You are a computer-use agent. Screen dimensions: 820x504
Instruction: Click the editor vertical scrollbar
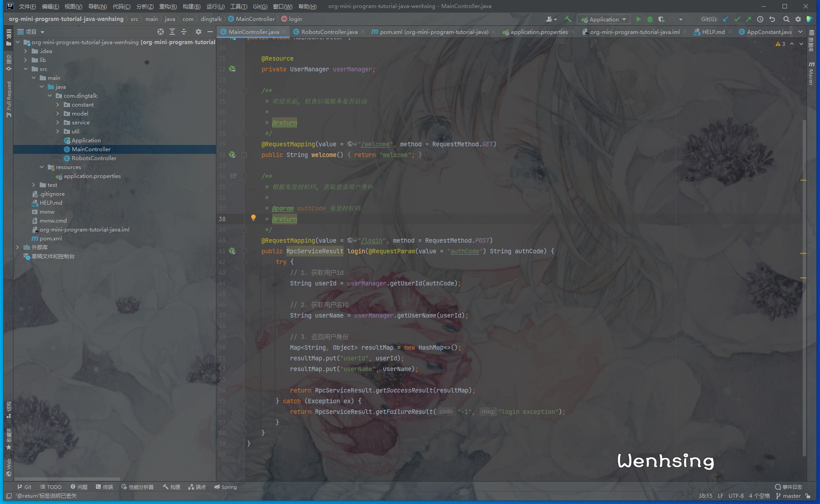pyautogui.click(x=804, y=288)
